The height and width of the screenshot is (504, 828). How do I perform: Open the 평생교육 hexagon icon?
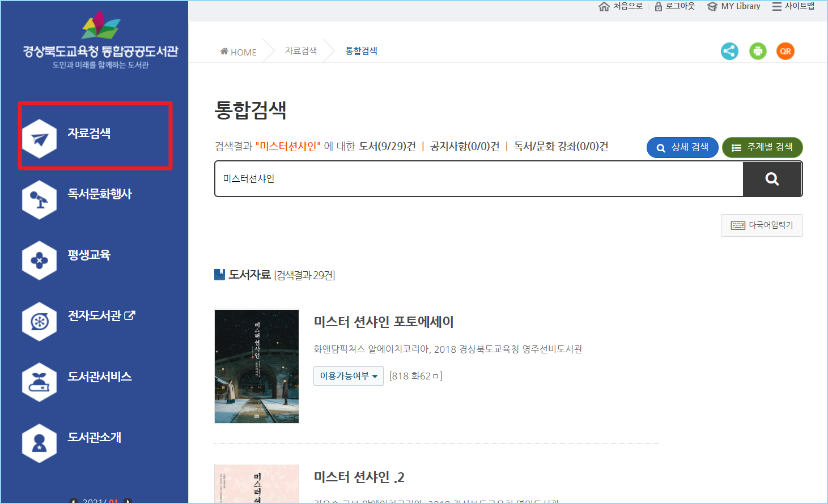40,260
